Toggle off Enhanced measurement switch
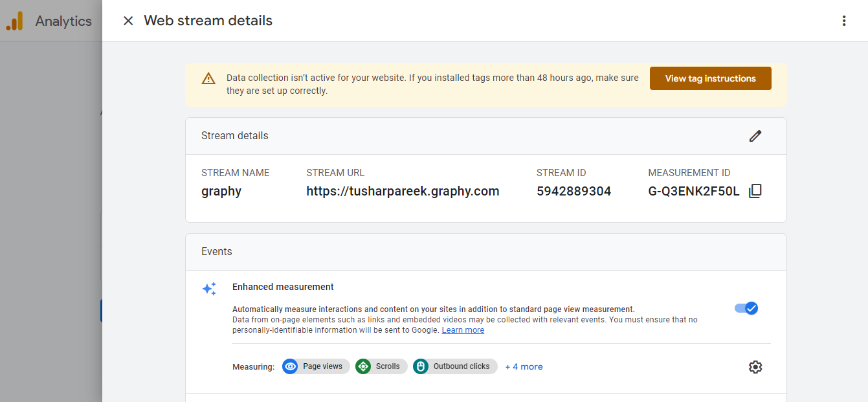 pos(746,308)
